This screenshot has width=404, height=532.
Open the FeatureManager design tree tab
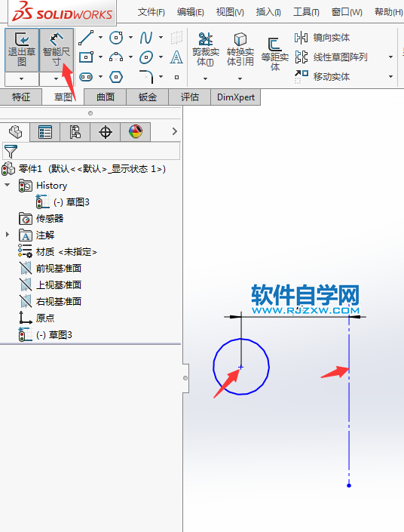[15, 131]
